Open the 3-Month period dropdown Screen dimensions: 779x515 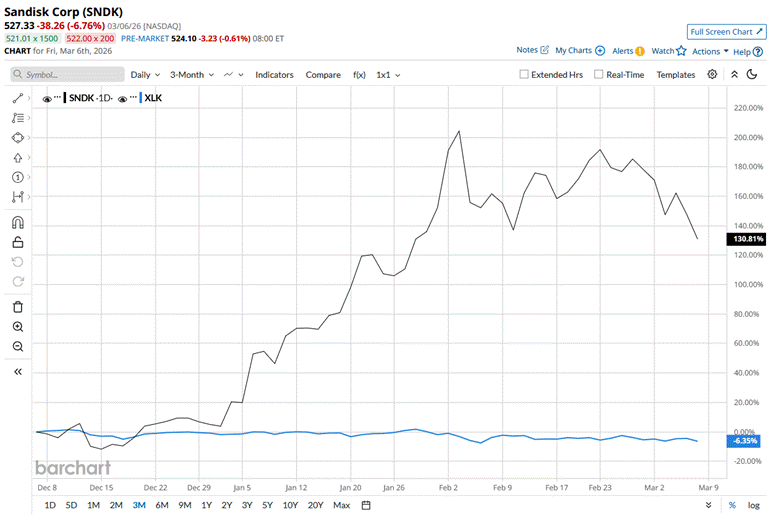point(192,74)
